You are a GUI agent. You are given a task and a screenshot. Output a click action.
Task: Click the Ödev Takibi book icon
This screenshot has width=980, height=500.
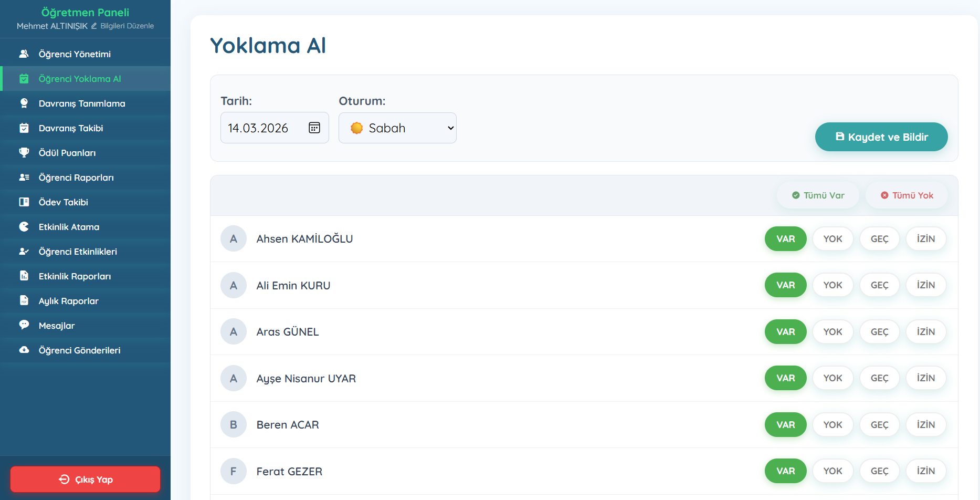pyautogui.click(x=24, y=202)
